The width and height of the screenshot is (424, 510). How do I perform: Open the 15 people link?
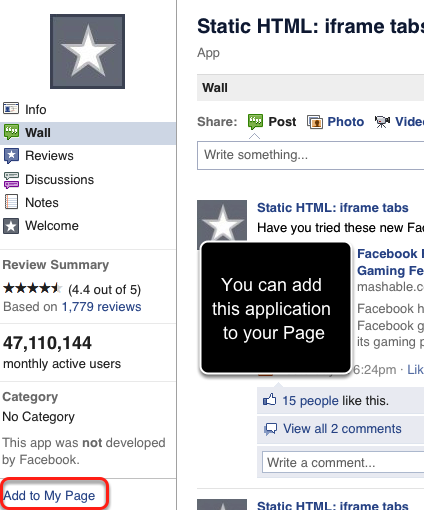pos(310,401)
